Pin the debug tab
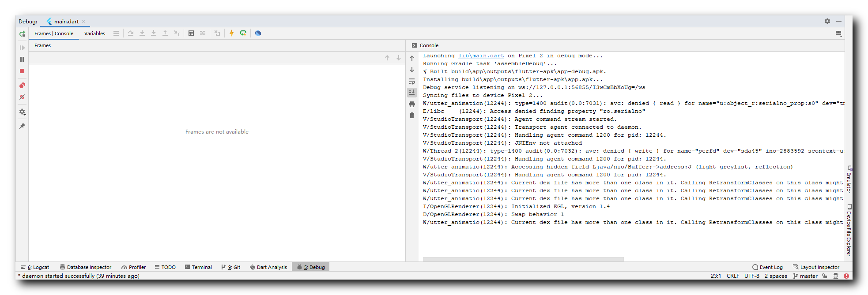This screenshot has width=868, height=295. tap(22, 126)
